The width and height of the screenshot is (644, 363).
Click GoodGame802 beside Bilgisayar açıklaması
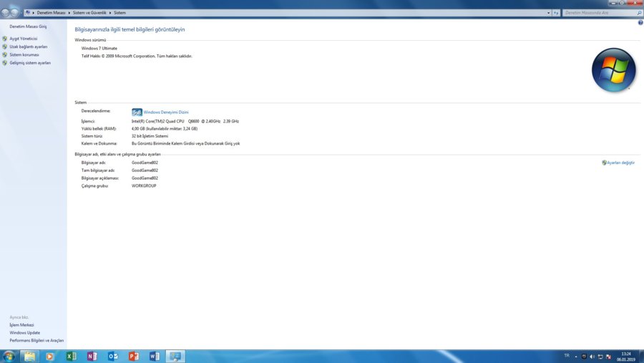click(x=145, y=178)
